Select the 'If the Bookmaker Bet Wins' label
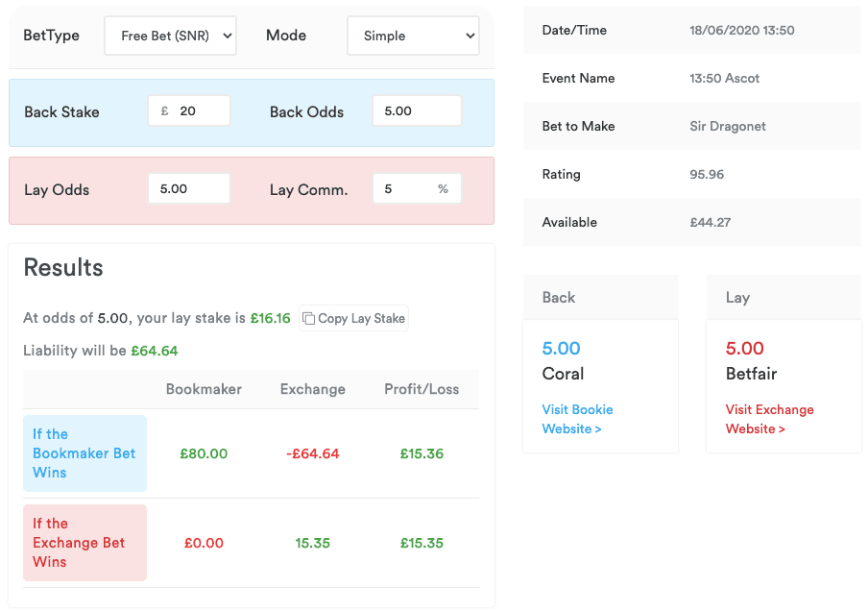The width and height of the screenshot is (868, 611). [x=84, y=453]
